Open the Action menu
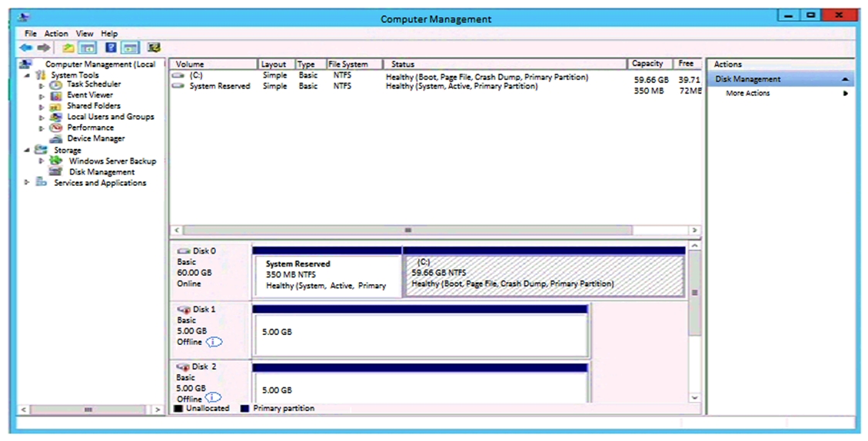The image size is (868, 441). click(56, 34)
